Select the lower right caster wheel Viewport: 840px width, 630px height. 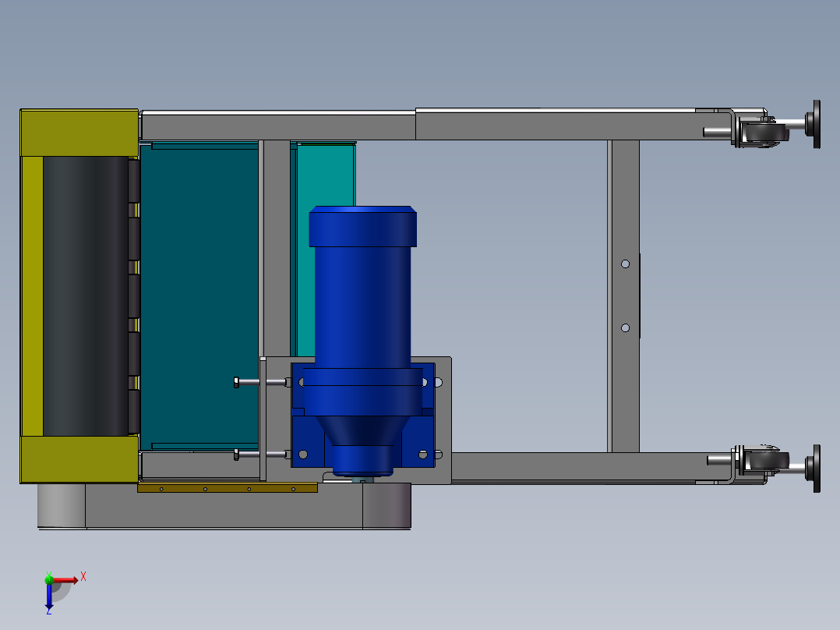coord(767,461)
